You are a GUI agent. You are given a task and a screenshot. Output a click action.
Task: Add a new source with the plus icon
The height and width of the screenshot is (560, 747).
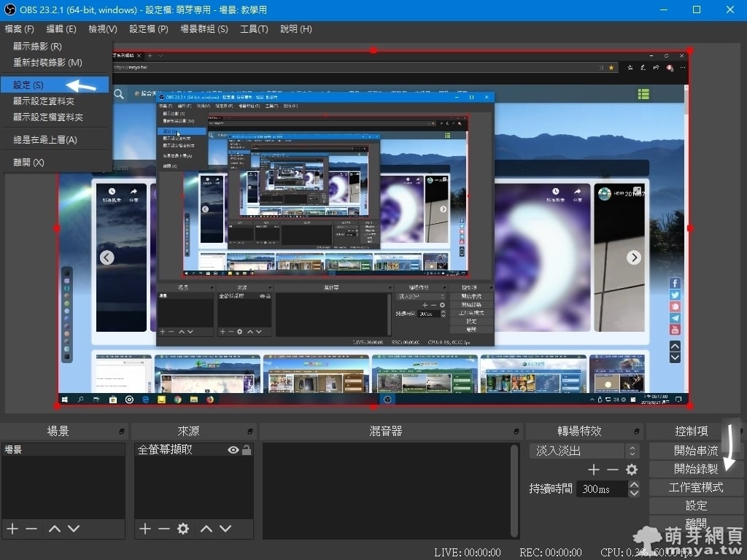click(x=145, y=529)
